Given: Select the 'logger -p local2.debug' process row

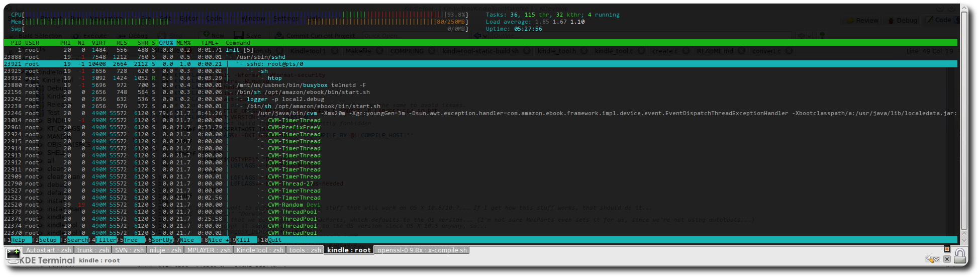Looking at the screenshot, I should click(x=480, y=99).
